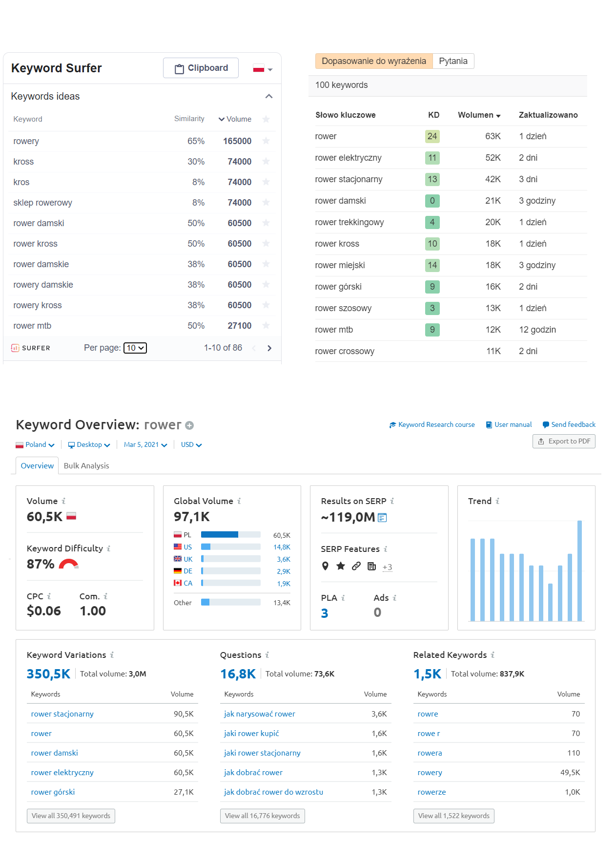Select the Pytania tab
Viewport: 616px width, 843px height.
click(x=453, y=61)
